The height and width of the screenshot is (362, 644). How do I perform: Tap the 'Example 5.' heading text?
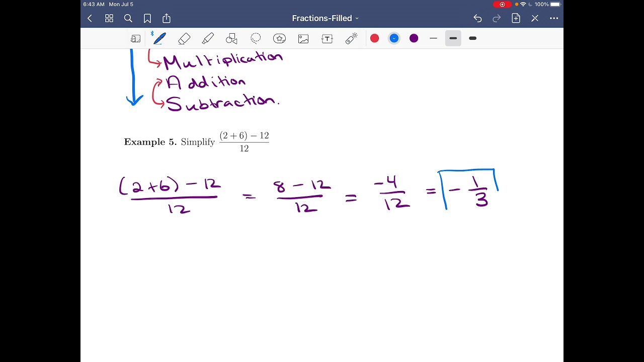pyautogui.click(x=150, y=142)
